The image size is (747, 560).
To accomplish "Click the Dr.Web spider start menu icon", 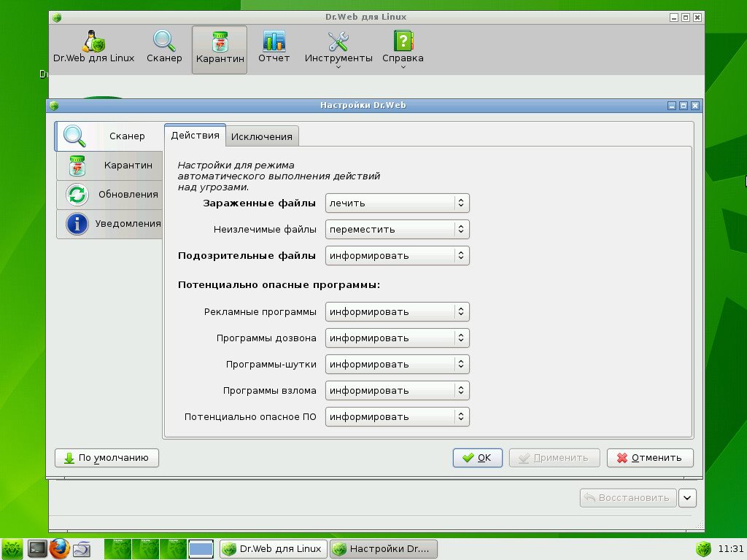I will 12,548.
